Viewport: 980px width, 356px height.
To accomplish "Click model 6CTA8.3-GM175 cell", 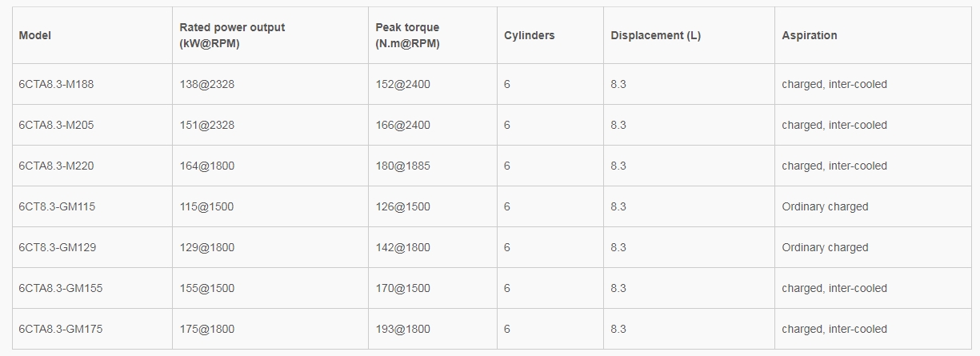I will point(60,329).
